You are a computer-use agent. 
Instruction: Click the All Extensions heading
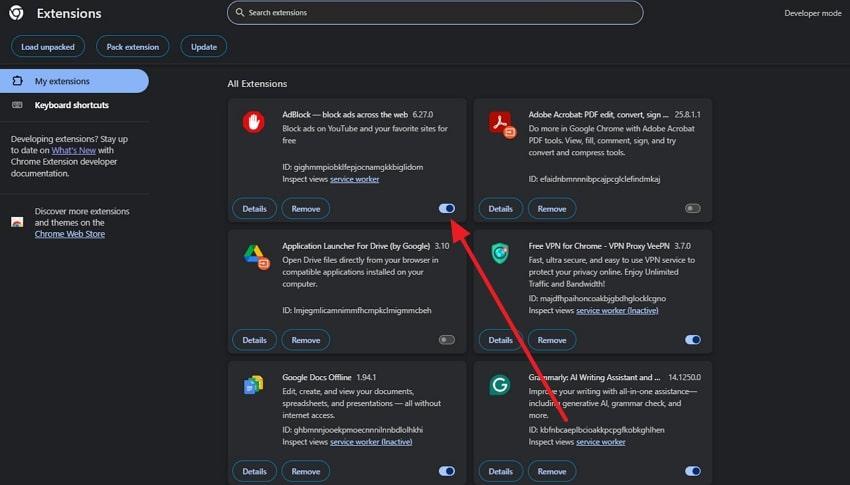257,83
